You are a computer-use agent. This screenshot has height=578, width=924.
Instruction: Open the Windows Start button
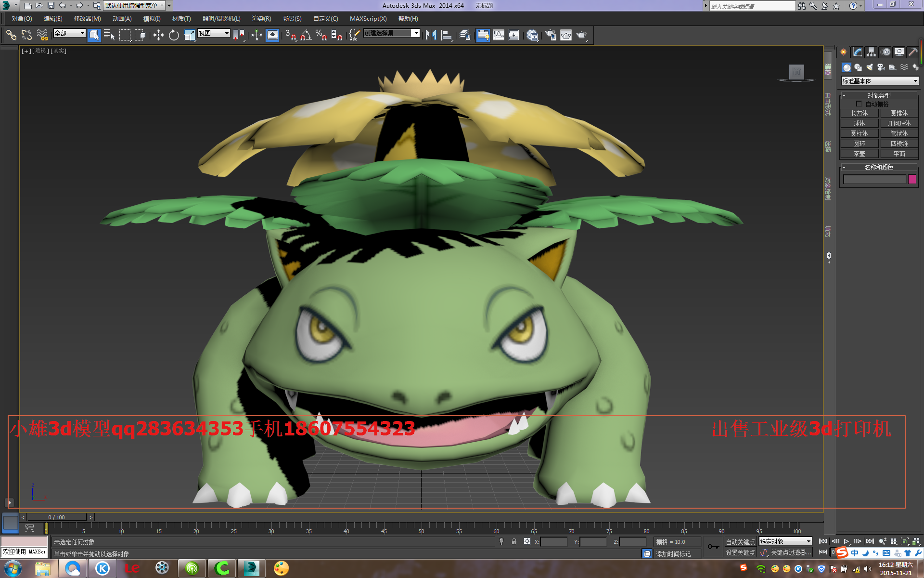click(x=12, y=568)
